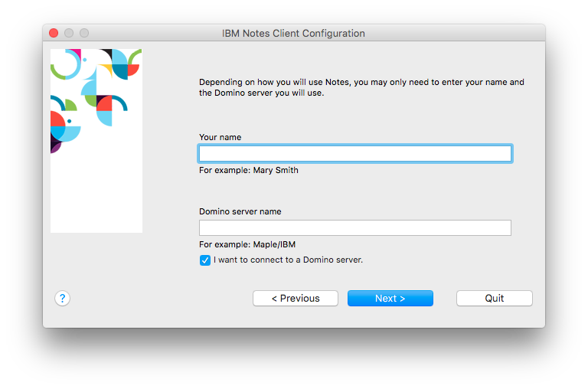Image resolution: width=588 pixels, height=389 pixels.
Task: Click the 'For example: Mary Smith' hint
Action: coord(249,170)
